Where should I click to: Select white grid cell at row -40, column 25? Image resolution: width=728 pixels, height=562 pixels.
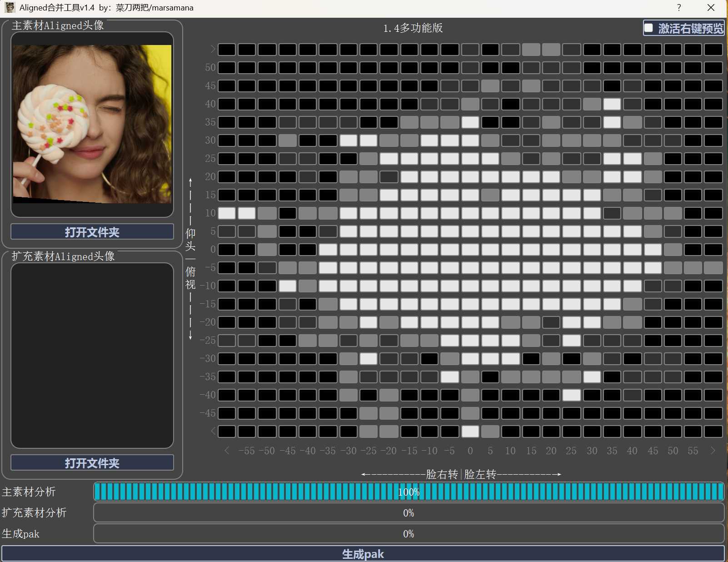(x=571, y=395)
